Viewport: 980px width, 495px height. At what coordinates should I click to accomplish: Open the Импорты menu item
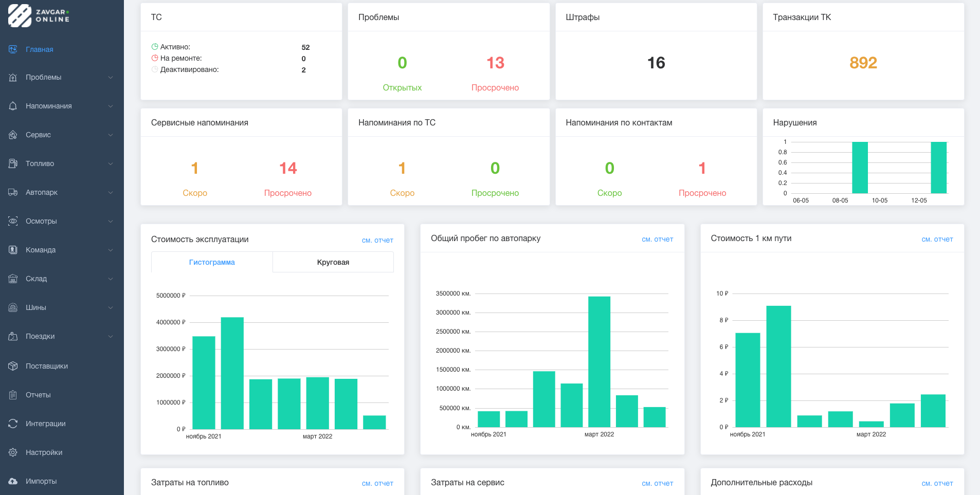point(62,481)
